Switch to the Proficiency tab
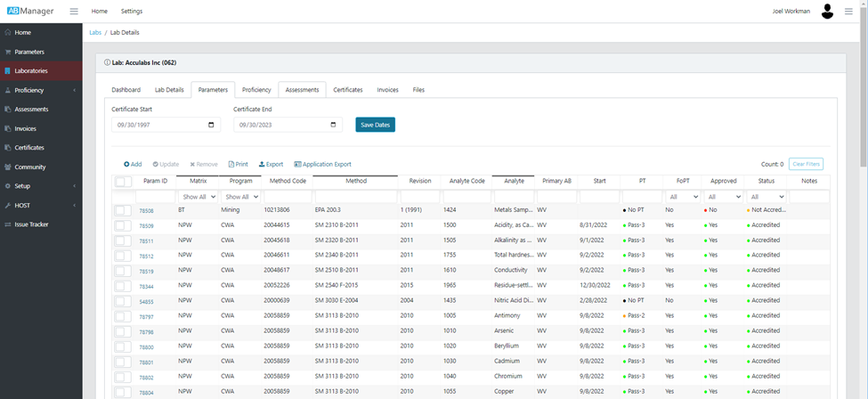This screenshot has height=399, width=868. [256, 90]
